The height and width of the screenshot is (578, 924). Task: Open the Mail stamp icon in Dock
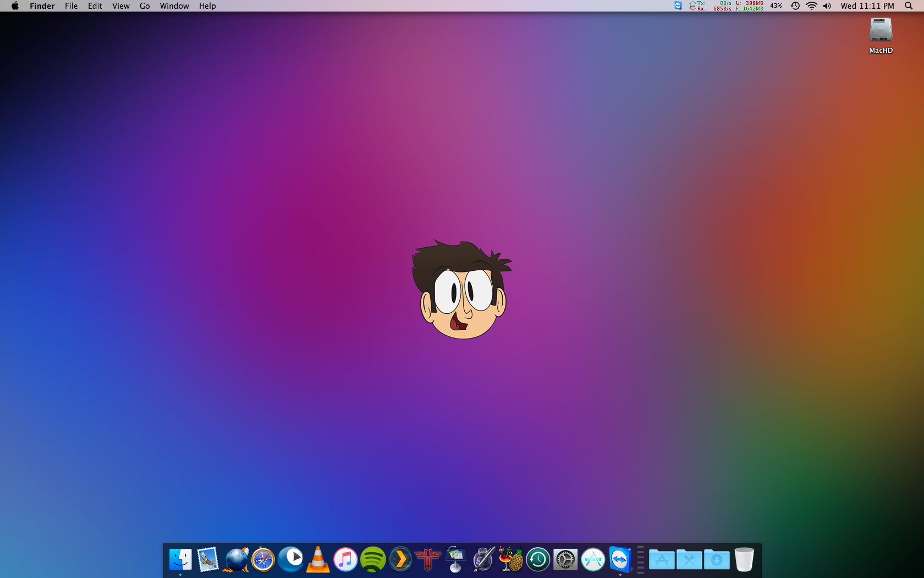point(208,560)
